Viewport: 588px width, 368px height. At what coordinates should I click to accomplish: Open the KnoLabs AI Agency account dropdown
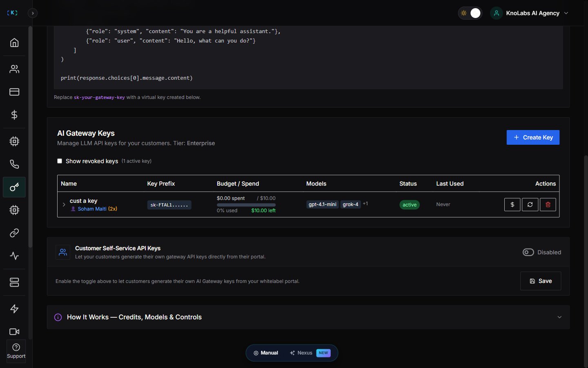530,13
